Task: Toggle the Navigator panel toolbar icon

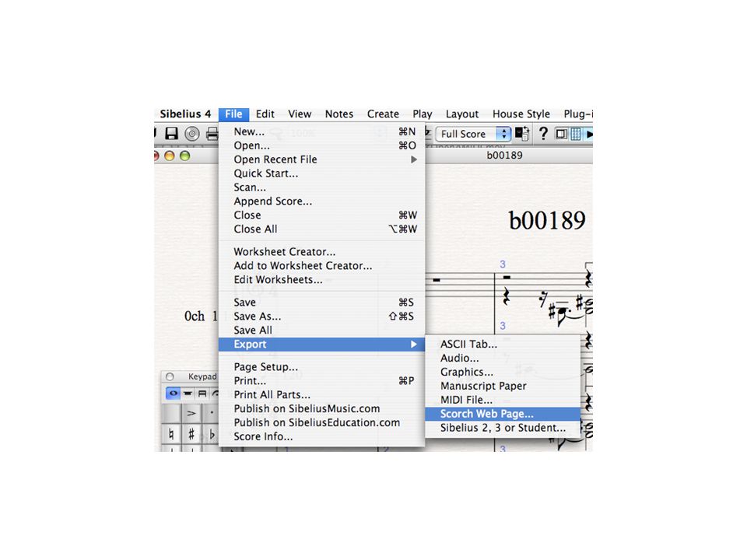Action: point(562,134)
